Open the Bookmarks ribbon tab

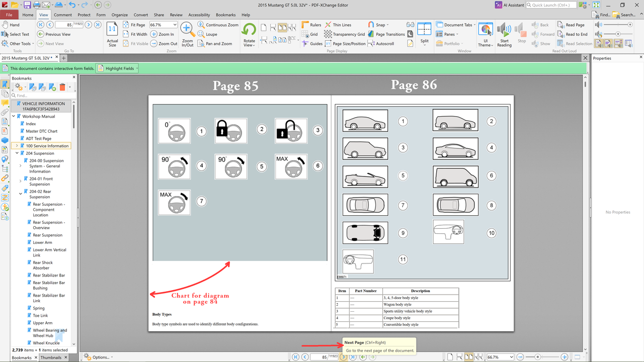[x=226, y=15]
